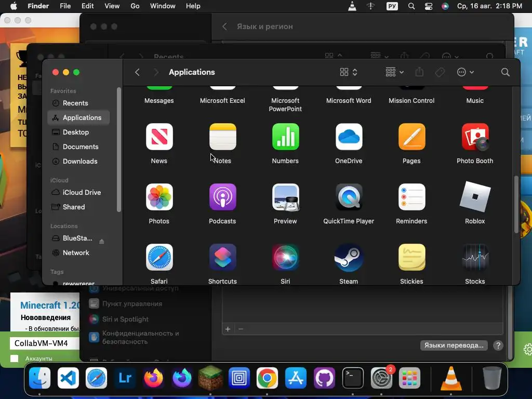Click the plus button in language settings
Screen dimensions: 532x399
[228, 329]
